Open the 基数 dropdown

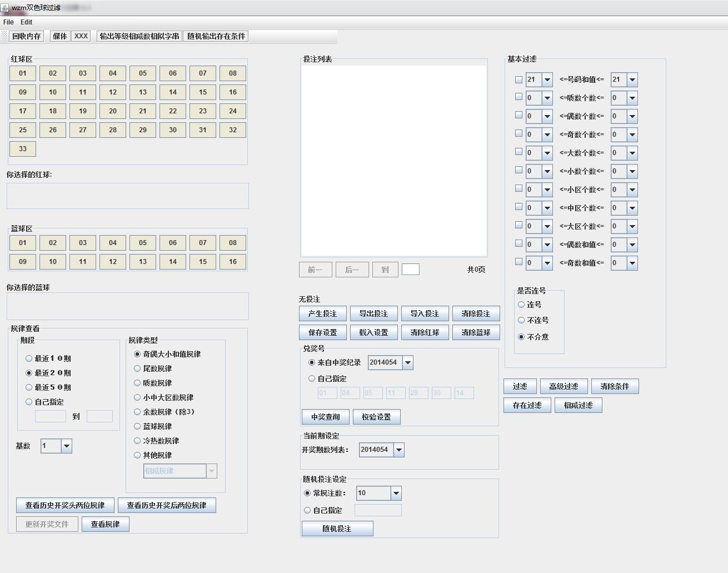pos(67,446)
